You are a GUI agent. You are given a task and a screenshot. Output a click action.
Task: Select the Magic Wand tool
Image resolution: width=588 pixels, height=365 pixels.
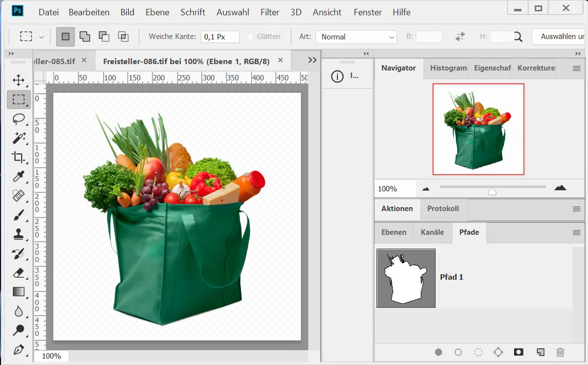19,138
